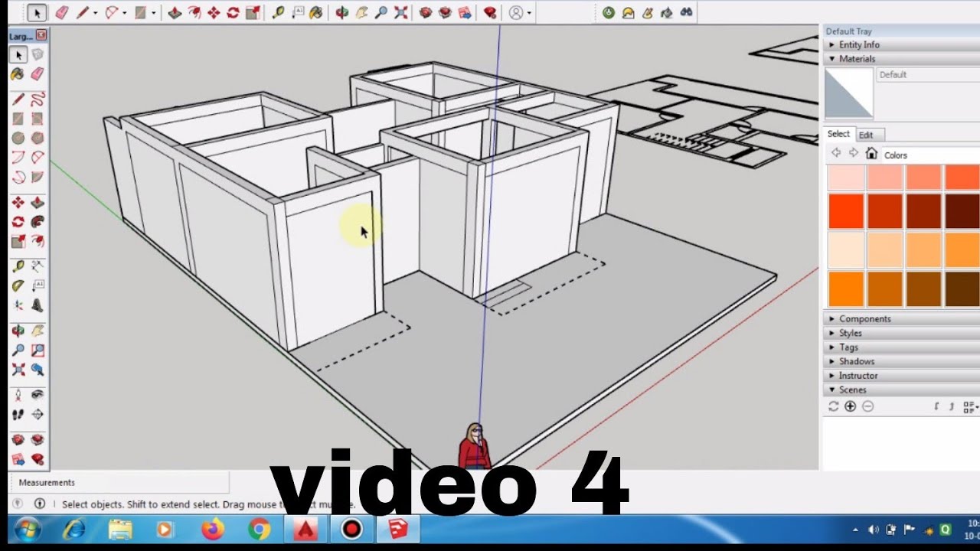Click the binoculars icon in the top toolbar
This screenshot has width=980, height=551.
pos(686,12)
